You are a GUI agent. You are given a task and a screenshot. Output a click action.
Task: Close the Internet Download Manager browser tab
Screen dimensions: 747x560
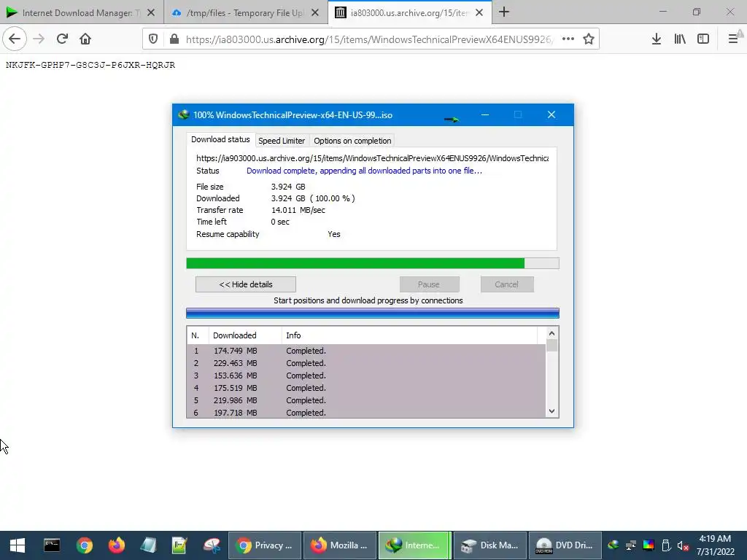point(150,13)
